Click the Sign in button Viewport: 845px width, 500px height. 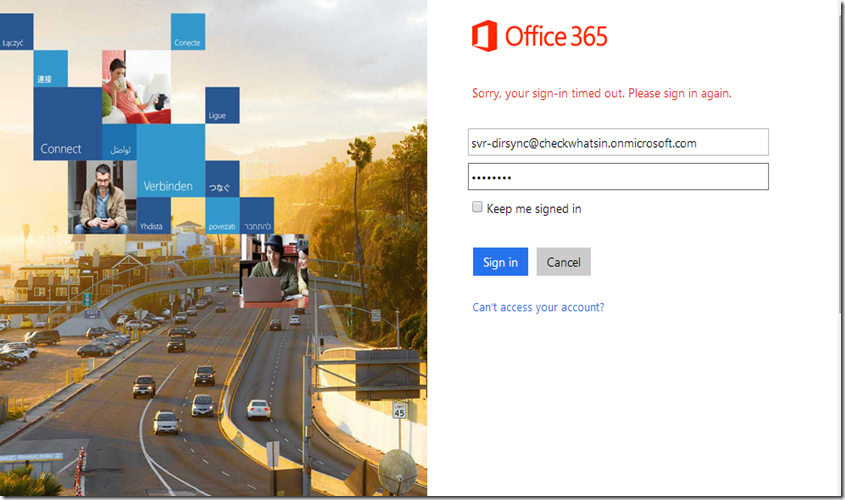[500, 262]
